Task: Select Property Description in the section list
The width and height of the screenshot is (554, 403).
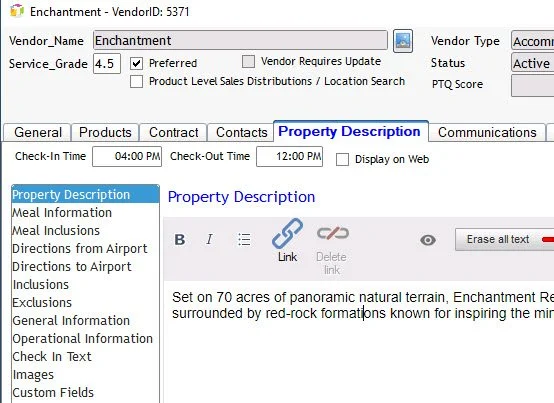Action: click(86, 194)
